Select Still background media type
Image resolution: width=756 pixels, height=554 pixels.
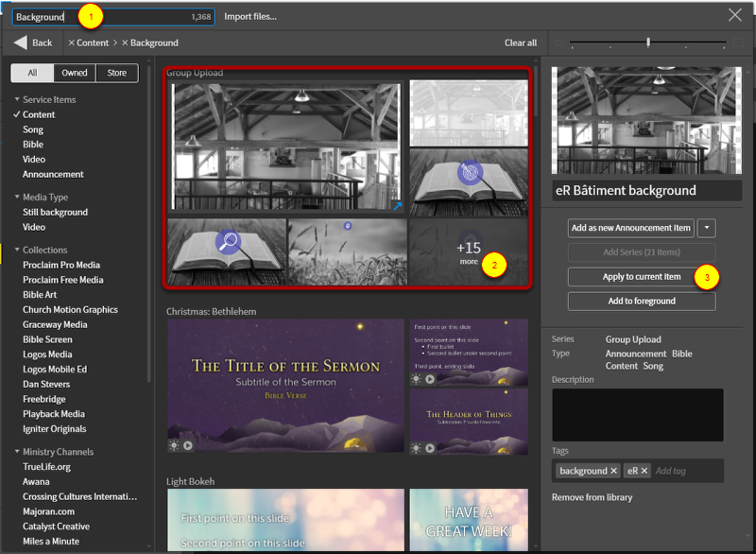click(55, 213)
